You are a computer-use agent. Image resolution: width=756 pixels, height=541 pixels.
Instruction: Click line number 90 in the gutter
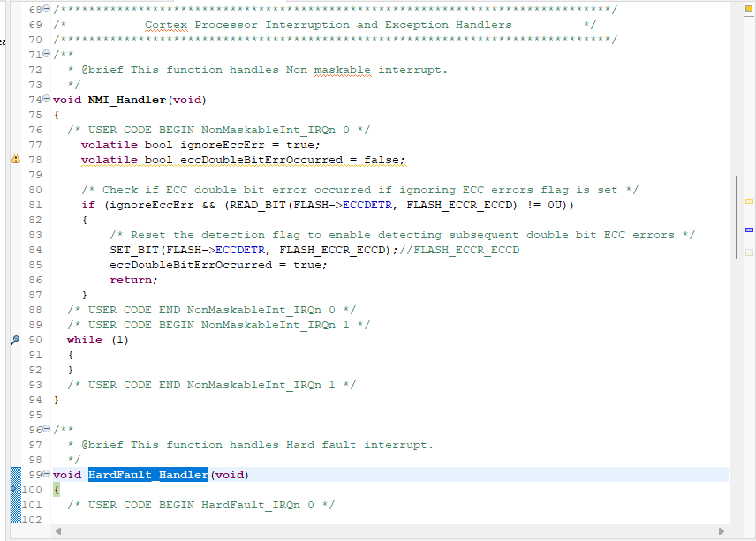[x=34, y=339]
